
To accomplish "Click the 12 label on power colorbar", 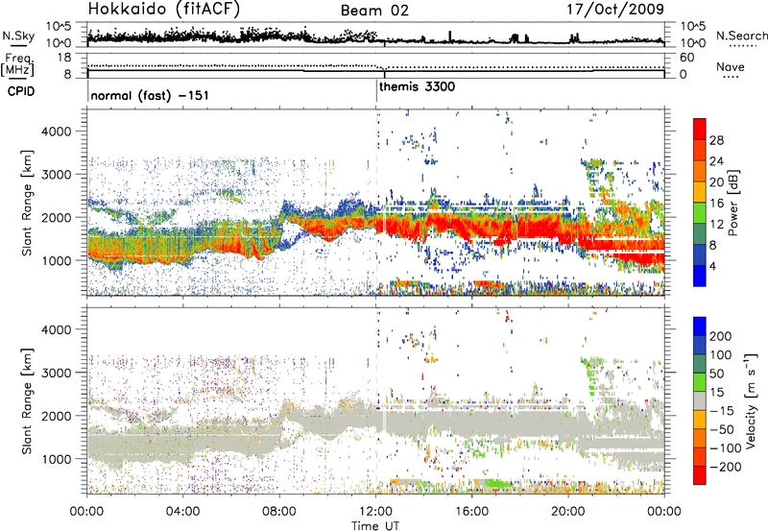I will click(716, 225).
